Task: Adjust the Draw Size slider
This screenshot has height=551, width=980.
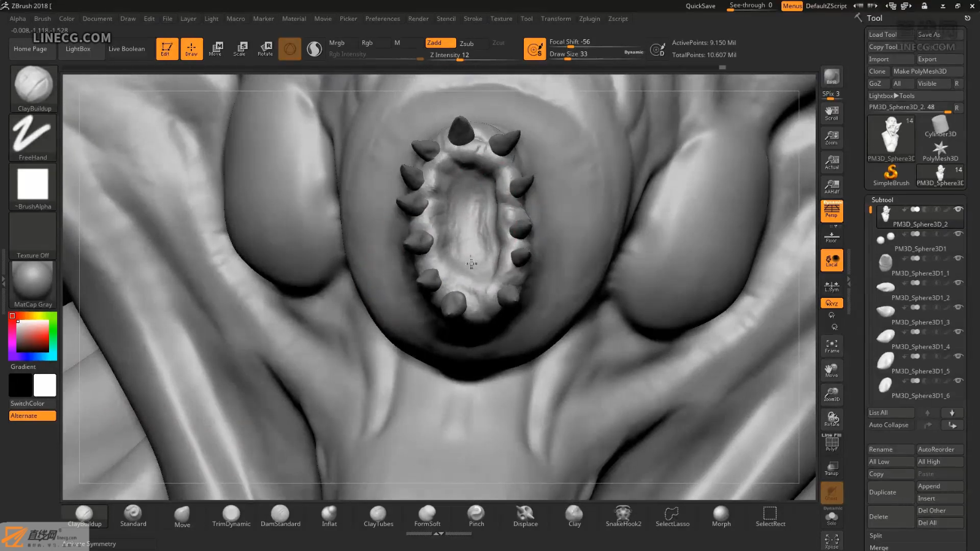Action: click(x=596, y=54)
